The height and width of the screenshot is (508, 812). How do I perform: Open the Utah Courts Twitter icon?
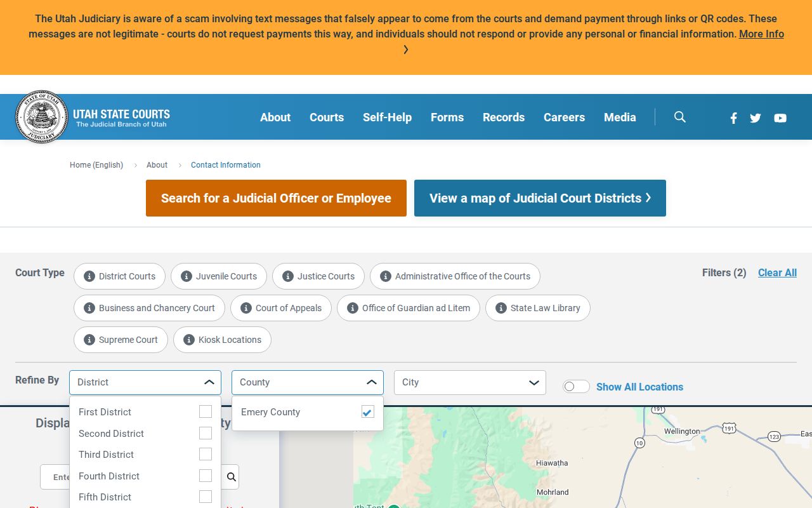pyautogui.click(x=756, y=118)
